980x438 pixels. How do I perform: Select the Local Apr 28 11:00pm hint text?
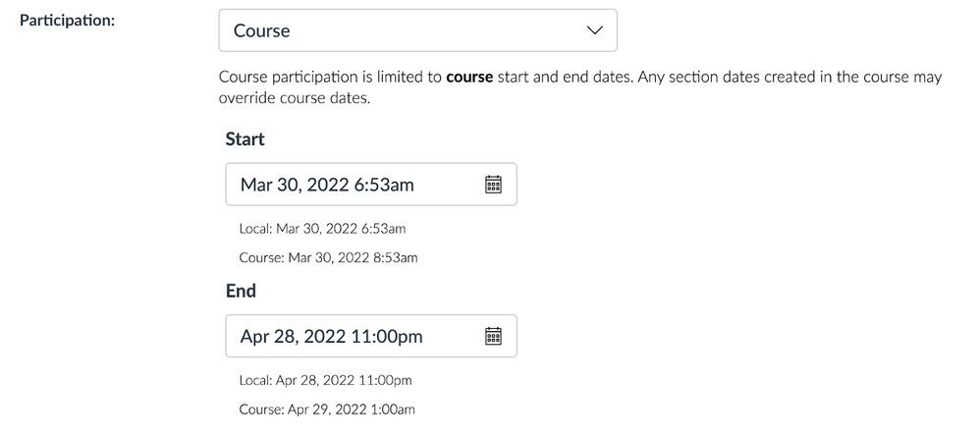click(x=326, y=380)
